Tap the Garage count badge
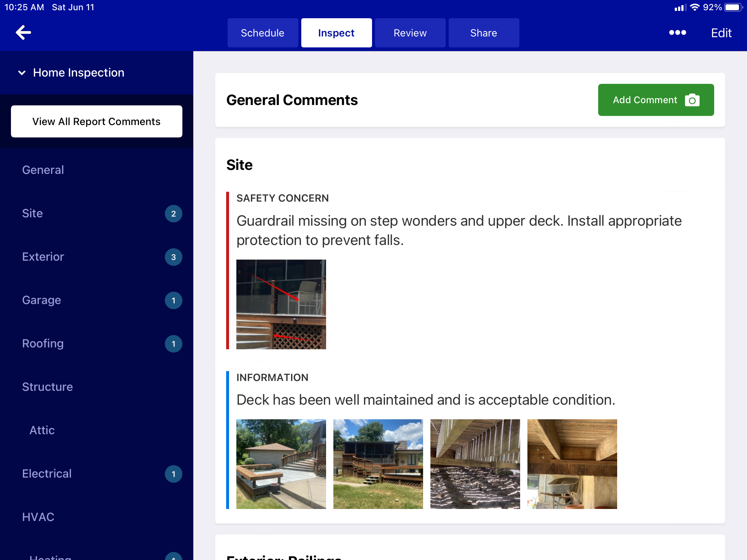 174,300
